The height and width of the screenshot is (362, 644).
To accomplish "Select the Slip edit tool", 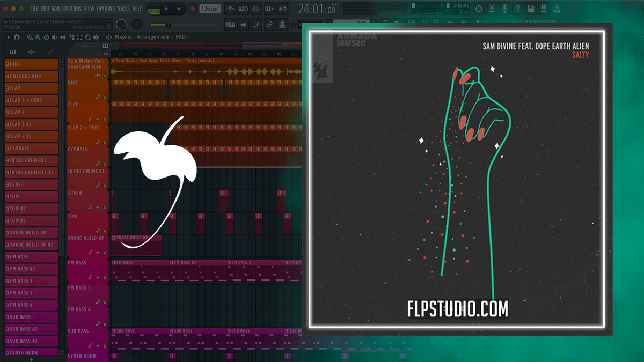I will pos(63,38).
